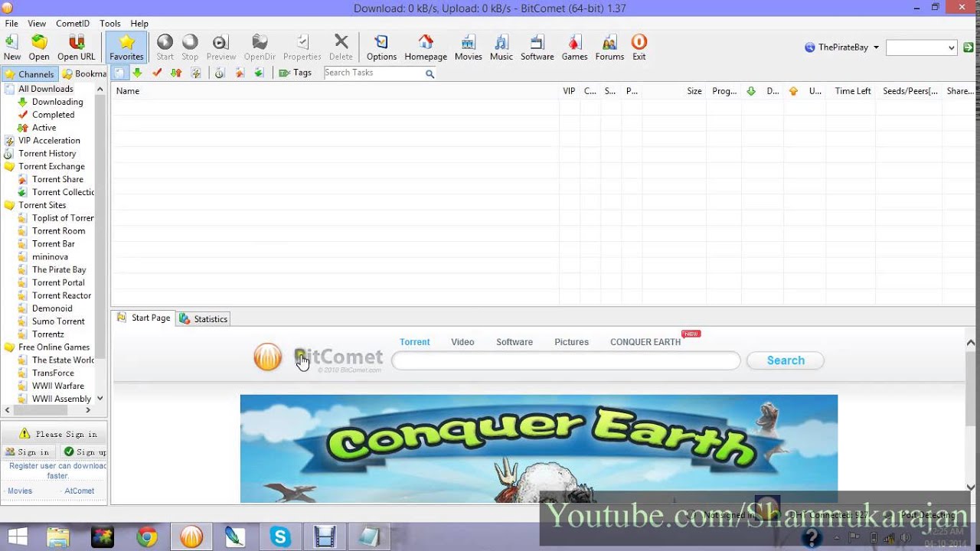Click the sidebar horizontal scrollbar
The height and width of the screenshot is (551, 980).
47,411
